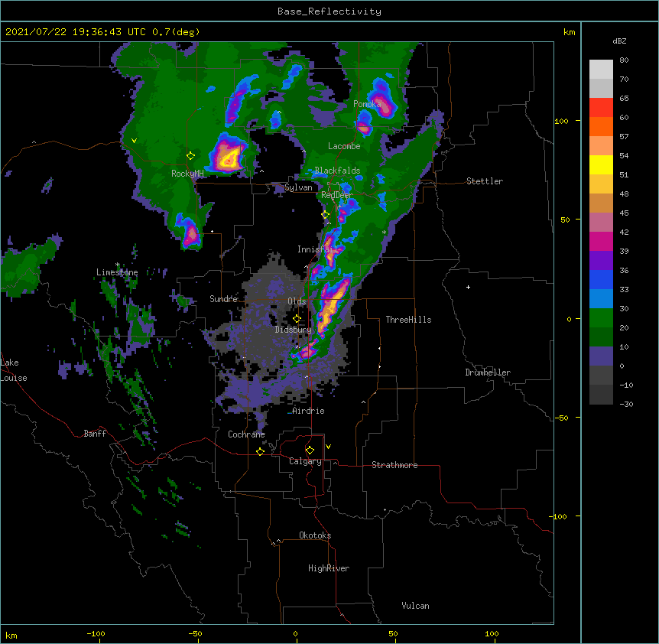Viewport: 659px width, 644px height.
Task: Select the Vulcan city label
Action: [415, 606]
